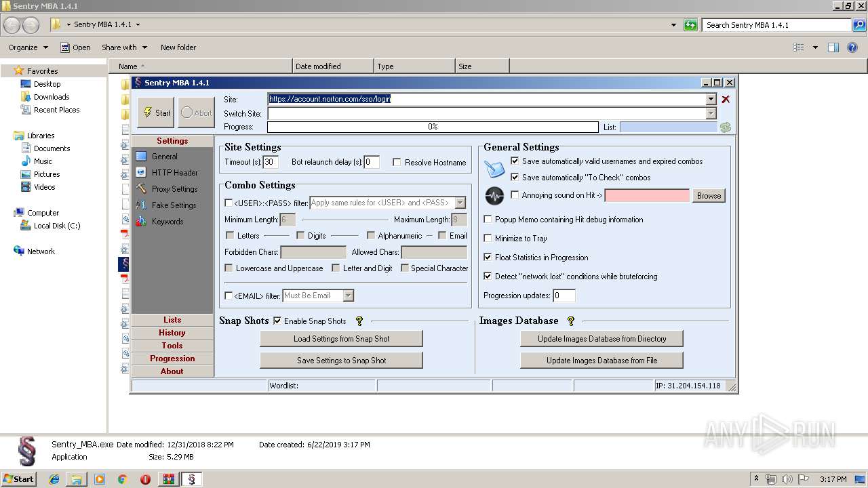The height and width of the screenshot is (488, 868).
Task: Switch to the Progression section
Action: click(172, 359)
